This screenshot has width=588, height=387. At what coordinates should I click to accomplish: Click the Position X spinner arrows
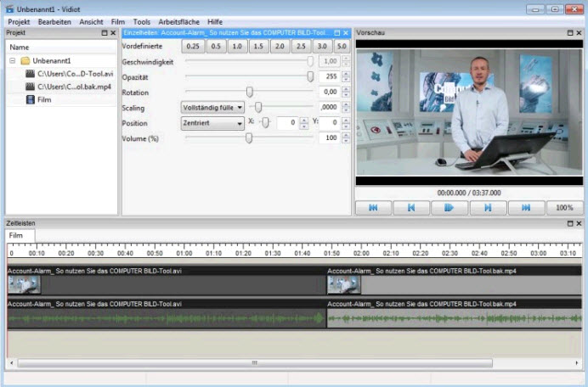coord(304,122)
